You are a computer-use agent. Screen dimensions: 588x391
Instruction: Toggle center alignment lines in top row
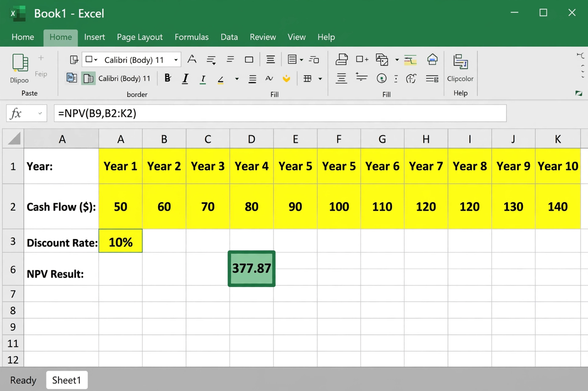270,60
